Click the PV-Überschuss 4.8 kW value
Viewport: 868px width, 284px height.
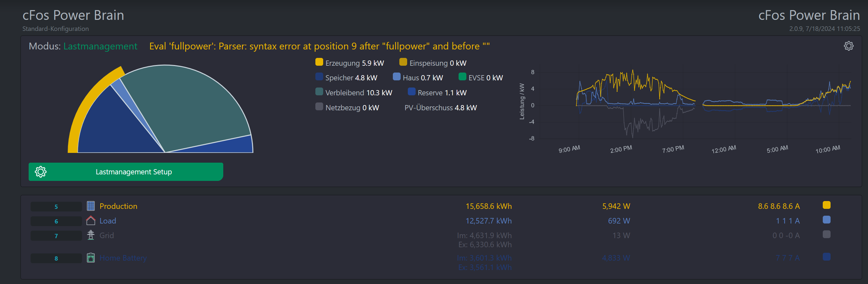pos(440,108)
